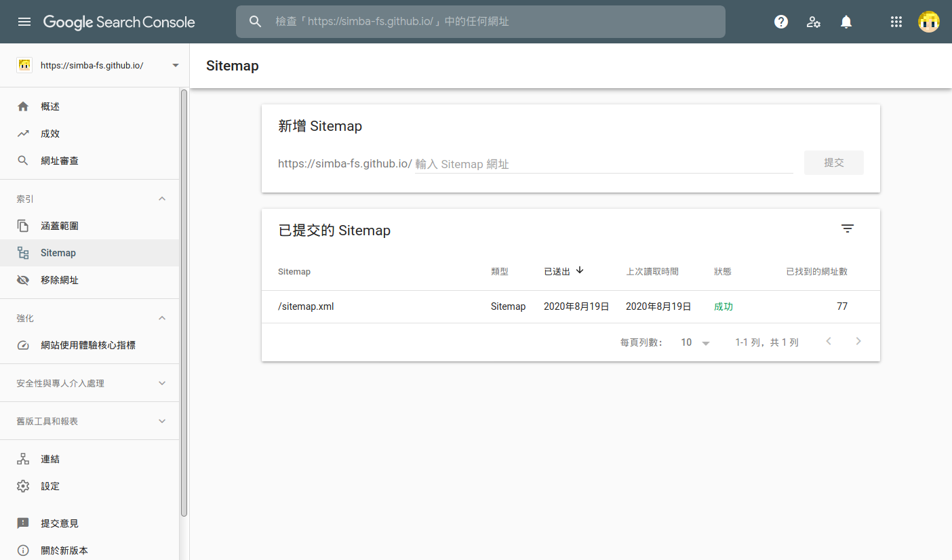Collapse the 強化 section

point(162,318)
